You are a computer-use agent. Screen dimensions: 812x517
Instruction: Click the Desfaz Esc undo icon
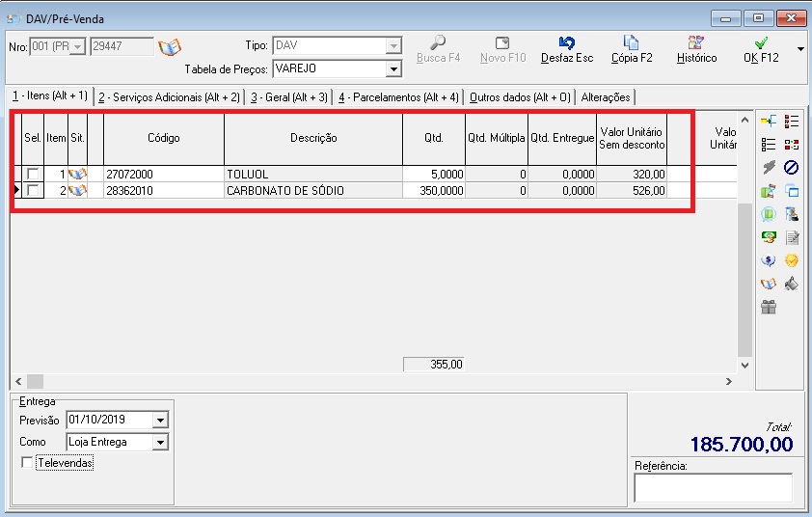pos(566,43)
